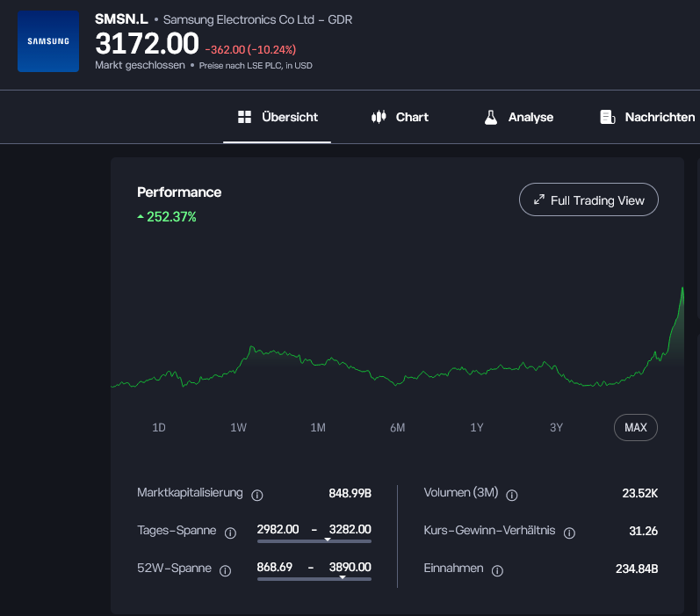Click the 252.37% performance value
This screenshot has width=700, height=616.
coord(171,217)
